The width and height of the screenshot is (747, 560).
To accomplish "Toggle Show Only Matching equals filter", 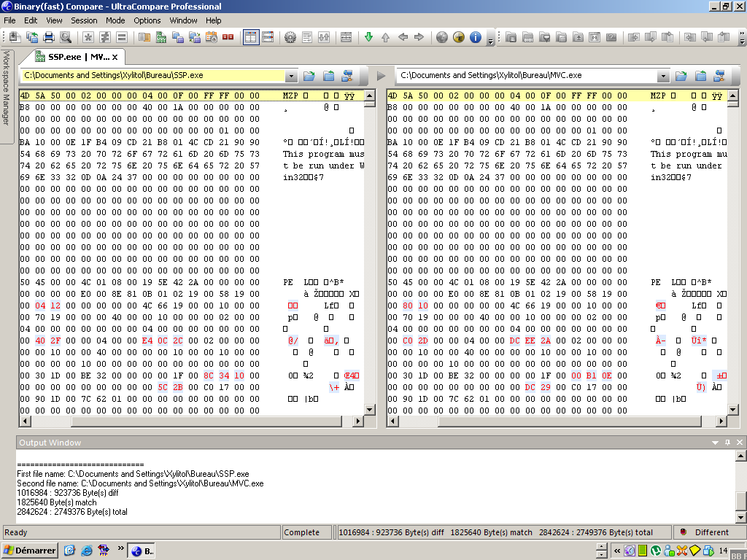I will (x=122, y=37).
